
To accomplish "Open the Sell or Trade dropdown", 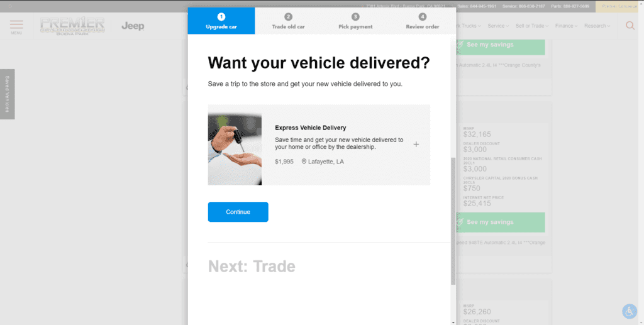I will 531,26.
